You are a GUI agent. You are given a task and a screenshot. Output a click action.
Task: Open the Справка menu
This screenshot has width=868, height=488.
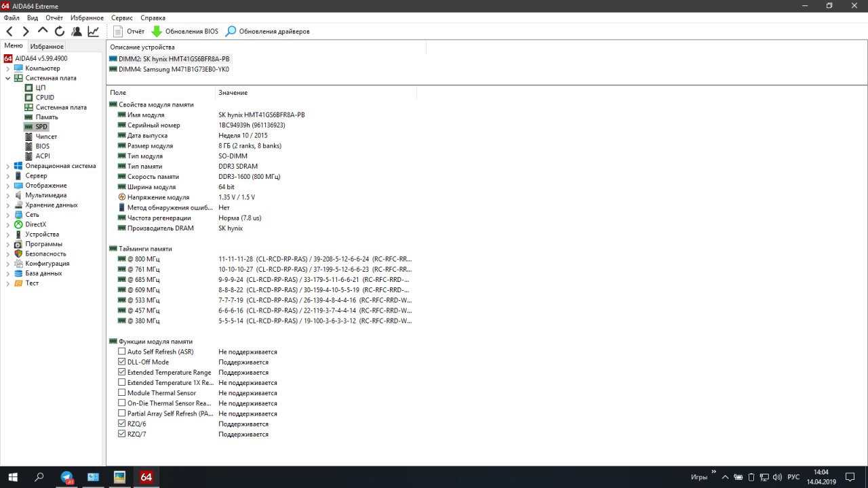153,18
